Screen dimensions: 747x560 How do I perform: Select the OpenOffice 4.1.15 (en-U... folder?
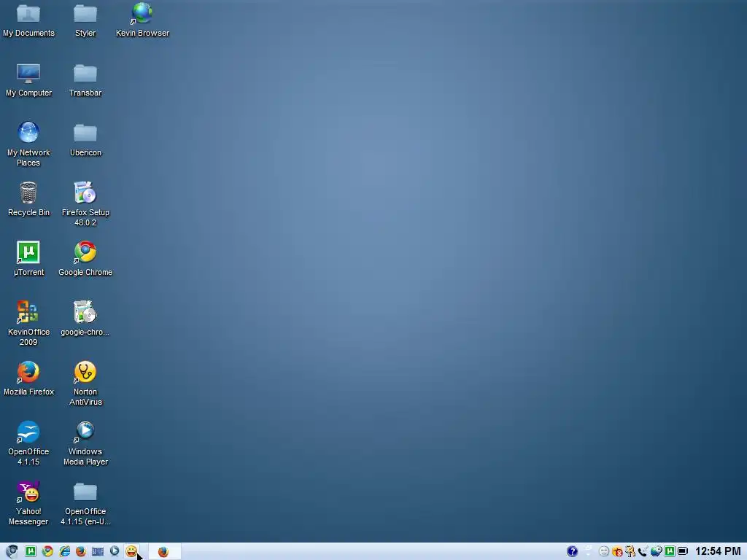(x=85, y=503)
